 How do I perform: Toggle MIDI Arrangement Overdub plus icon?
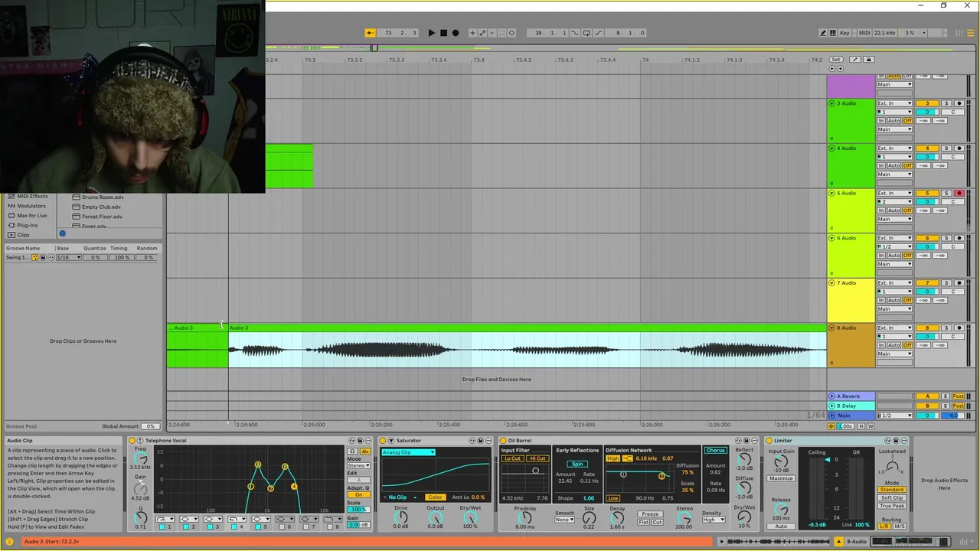[472, 33]
